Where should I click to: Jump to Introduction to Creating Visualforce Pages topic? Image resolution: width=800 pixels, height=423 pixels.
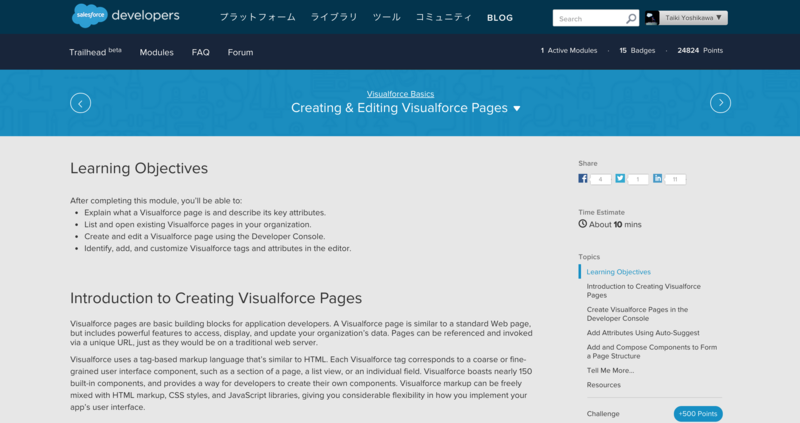point(643,291)
